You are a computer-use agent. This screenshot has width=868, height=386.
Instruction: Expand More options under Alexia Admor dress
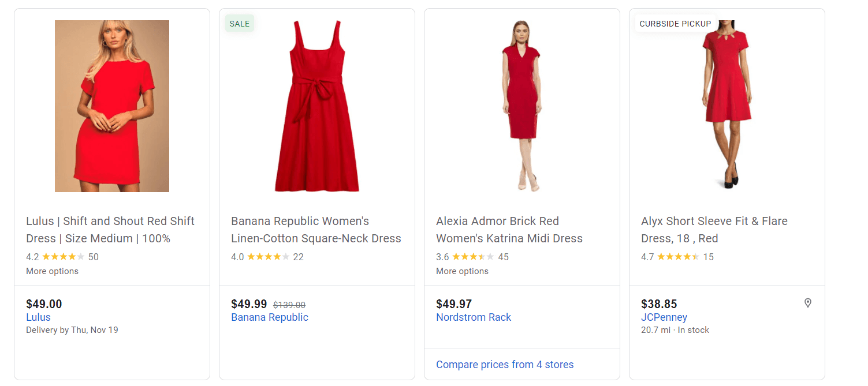pyautogui.click(x=462, y=271)
